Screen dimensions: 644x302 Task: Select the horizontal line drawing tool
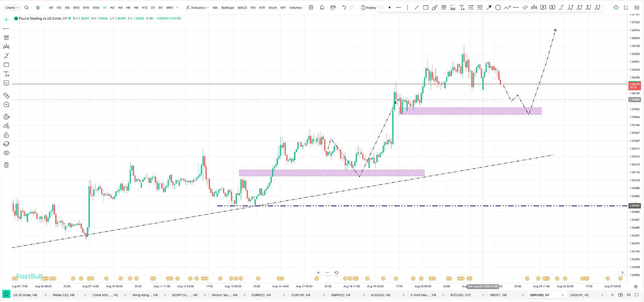click(x=398, y=7)
